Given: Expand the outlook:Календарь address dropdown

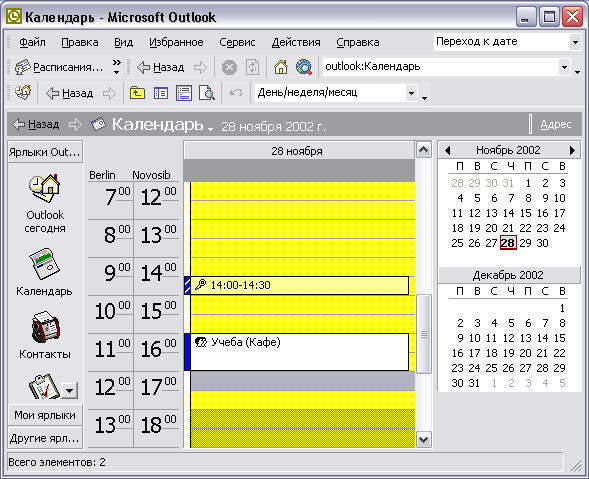Looking at the screenshot, I should pos(564,67).
